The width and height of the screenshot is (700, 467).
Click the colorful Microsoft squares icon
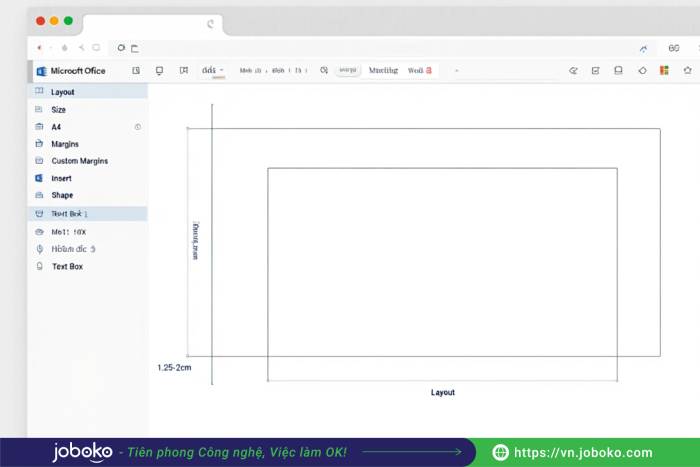664,71
